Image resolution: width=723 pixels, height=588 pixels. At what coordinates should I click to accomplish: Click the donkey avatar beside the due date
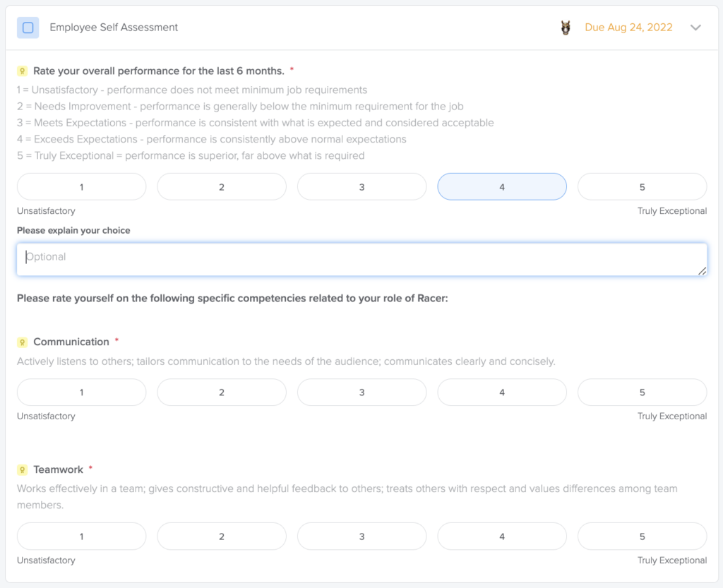565,28
